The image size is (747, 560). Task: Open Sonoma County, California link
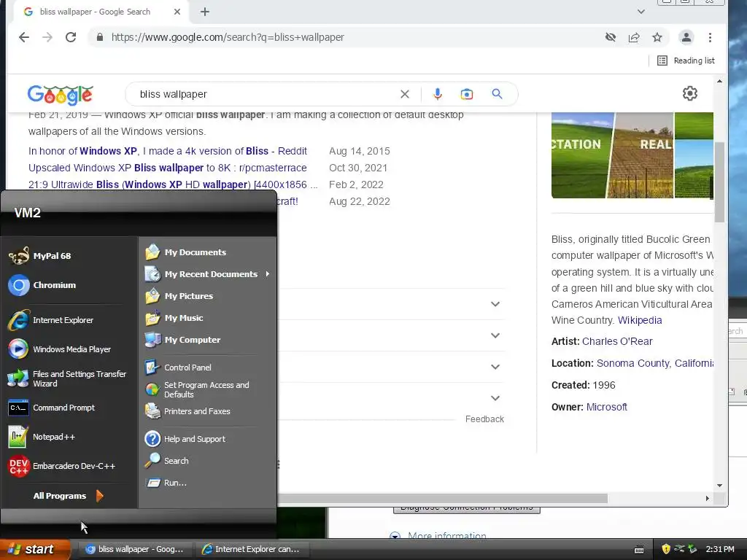click(x=655, y=363)
